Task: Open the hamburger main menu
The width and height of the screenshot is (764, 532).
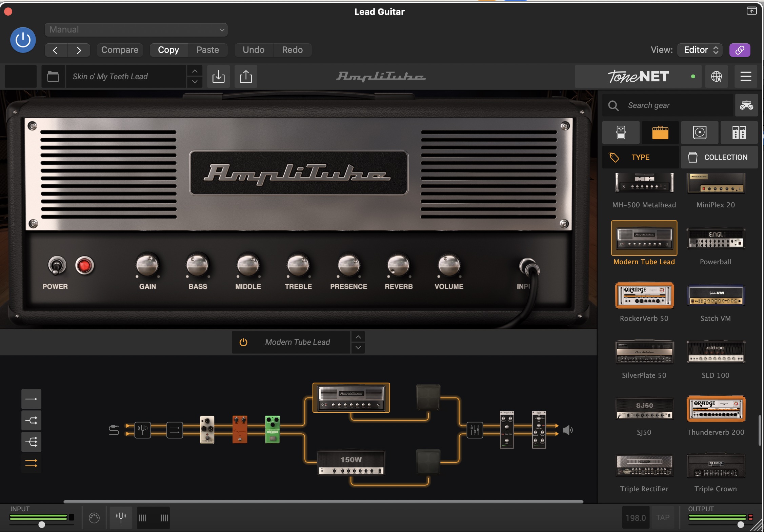Action: coord(746,76)
